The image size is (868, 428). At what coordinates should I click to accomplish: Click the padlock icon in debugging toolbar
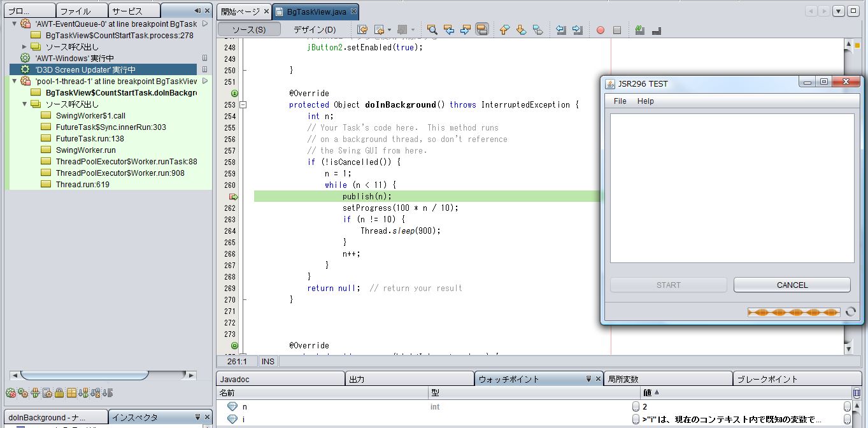[59, 393]
